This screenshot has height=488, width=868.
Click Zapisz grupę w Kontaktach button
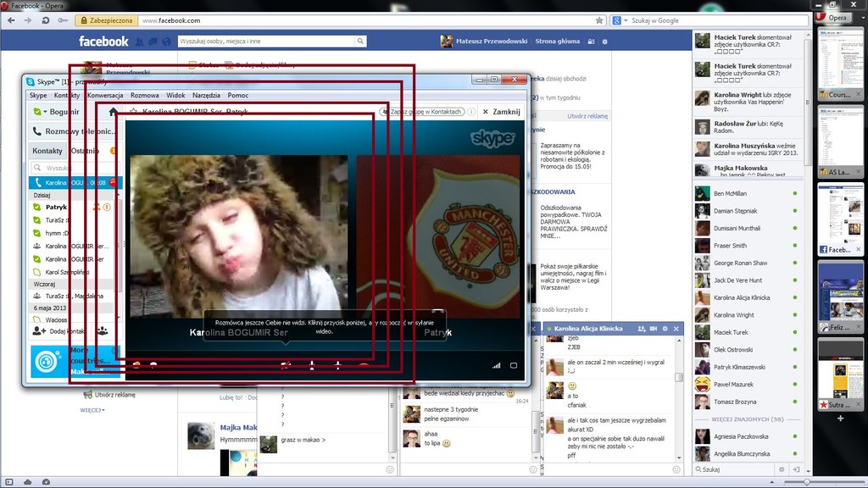tap(422, 112)
